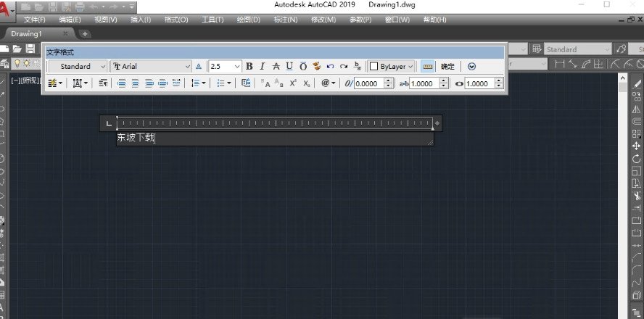Screen dimensions: 644x319
Task: Open text editor Options round arrow button
Action: 471,67
